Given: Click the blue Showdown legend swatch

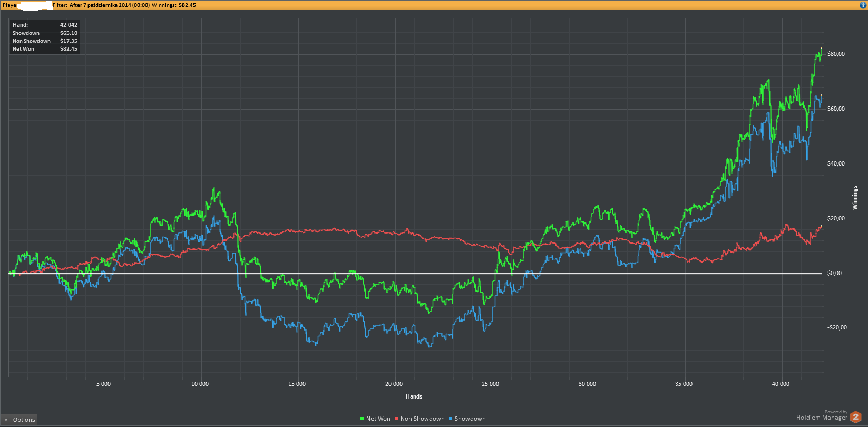Looking at the screenshot, I should pos(451,419).
